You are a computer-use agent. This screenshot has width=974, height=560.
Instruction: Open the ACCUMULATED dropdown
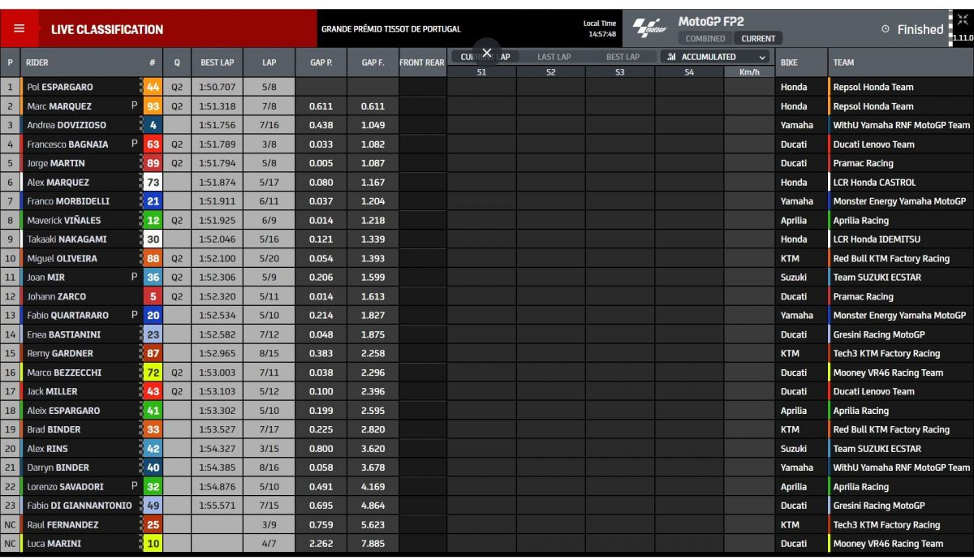715,57
